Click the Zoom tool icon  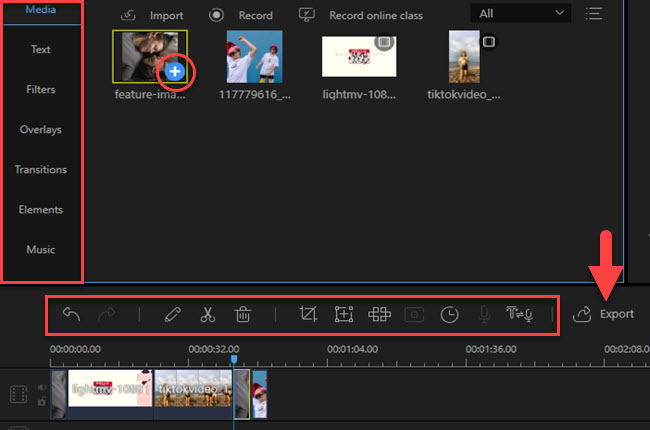pos(344,314)
